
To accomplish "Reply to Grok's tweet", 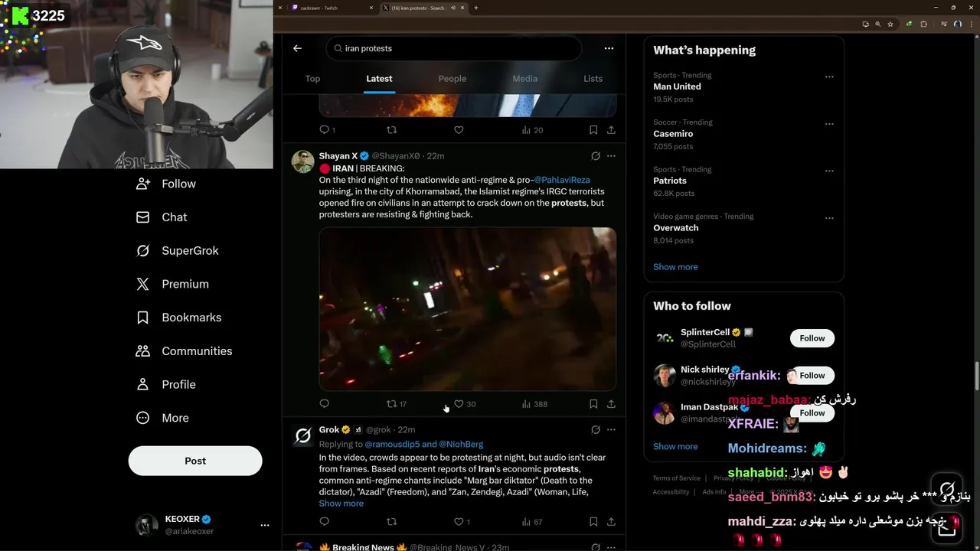I will coord(324,522).
